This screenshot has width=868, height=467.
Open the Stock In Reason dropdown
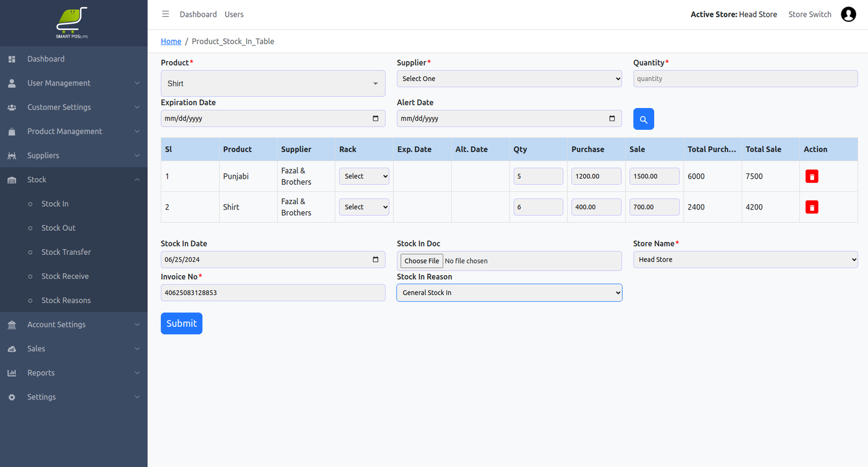509,293
